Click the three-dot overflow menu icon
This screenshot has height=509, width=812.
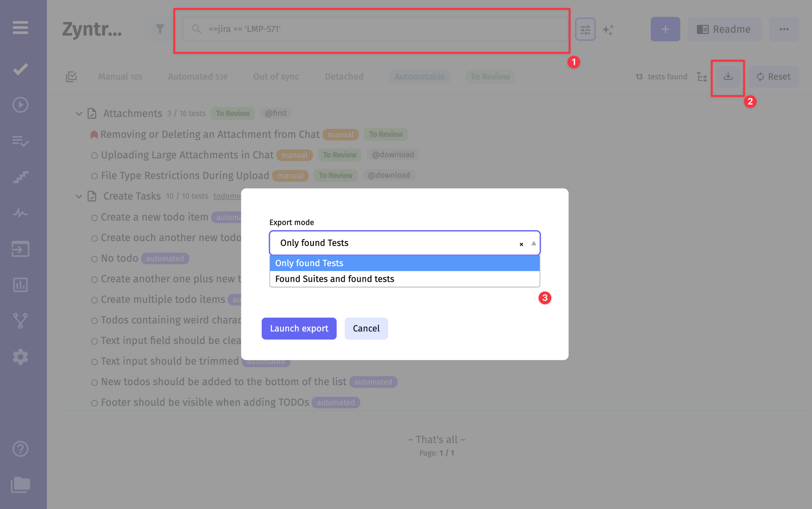tap(784, 29)
